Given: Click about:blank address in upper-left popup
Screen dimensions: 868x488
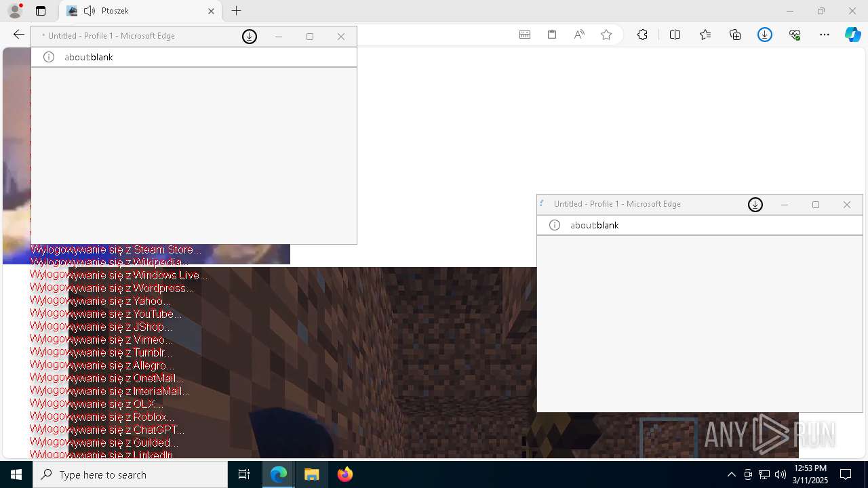Looking at the screenshot, I should [x=89, y=57].
